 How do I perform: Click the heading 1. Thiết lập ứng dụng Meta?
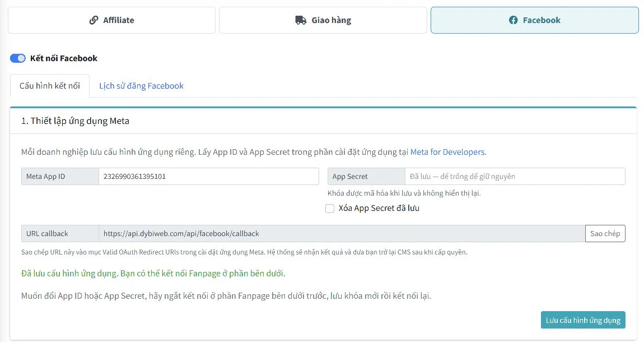[x=75, y=121]
